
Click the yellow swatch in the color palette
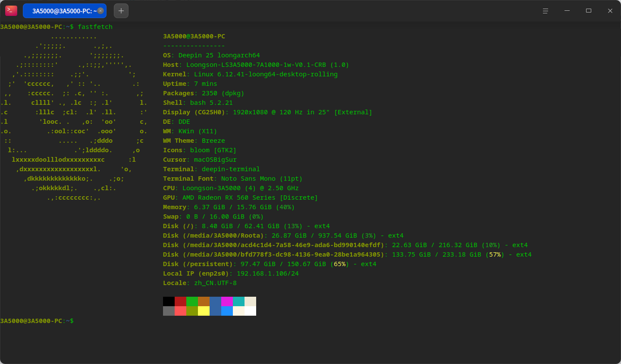pyautogui.click(x=204, y=311)
